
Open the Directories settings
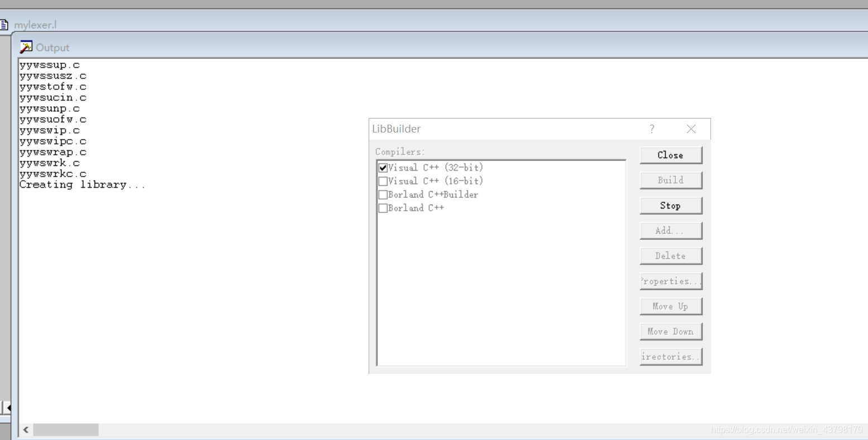pos(670,356)
